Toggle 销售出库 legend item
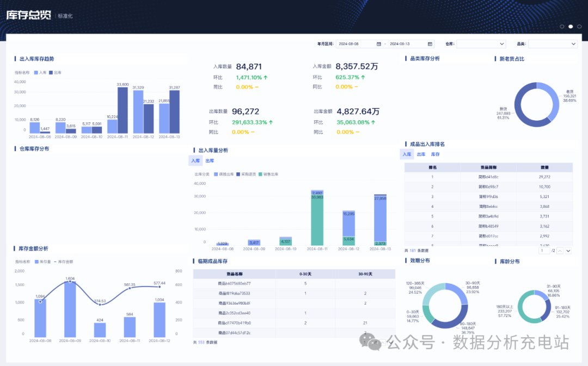This screenshot has width=588, height=366. [x=268, y=174]
